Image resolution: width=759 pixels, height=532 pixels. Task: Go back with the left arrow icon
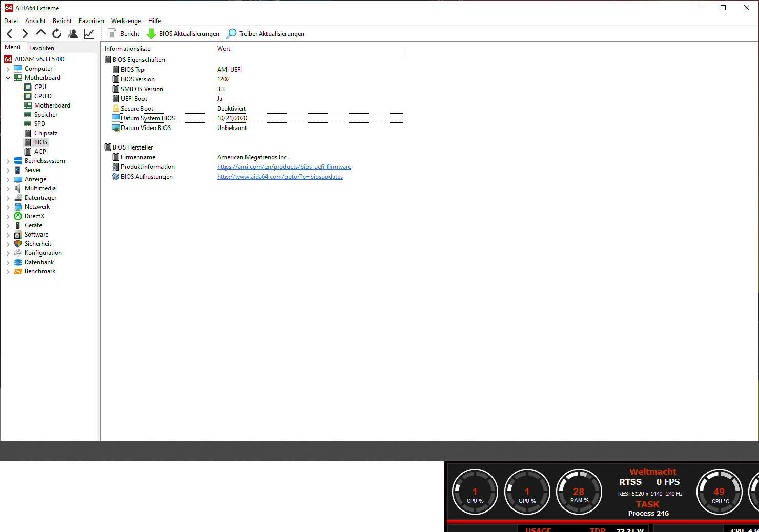(10, 34)
